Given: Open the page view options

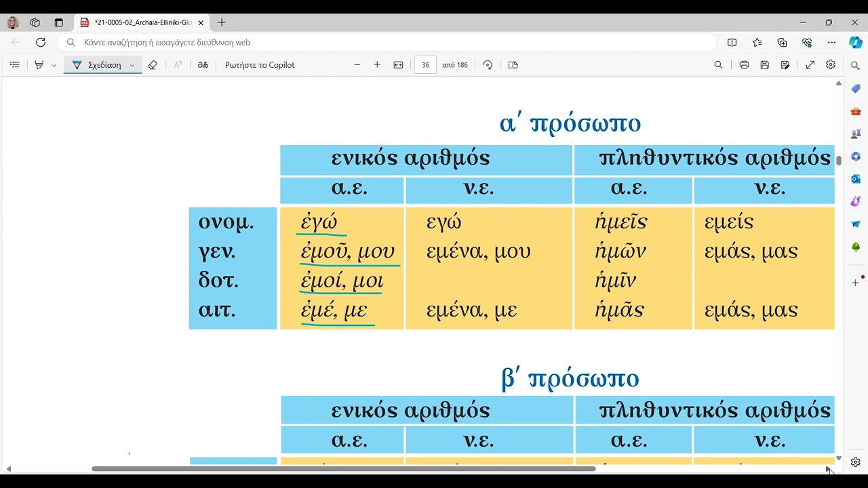Looking at the screenshot, I should click(513, 65).
